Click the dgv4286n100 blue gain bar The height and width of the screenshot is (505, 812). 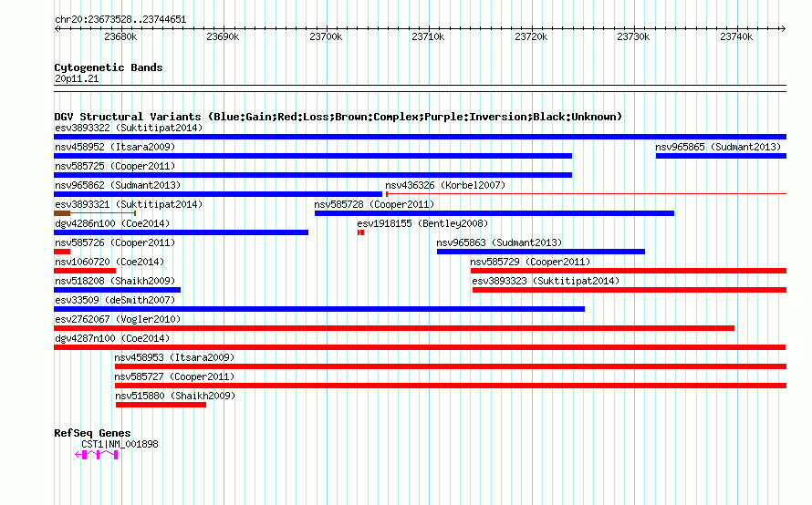click(x=182, y=232)
